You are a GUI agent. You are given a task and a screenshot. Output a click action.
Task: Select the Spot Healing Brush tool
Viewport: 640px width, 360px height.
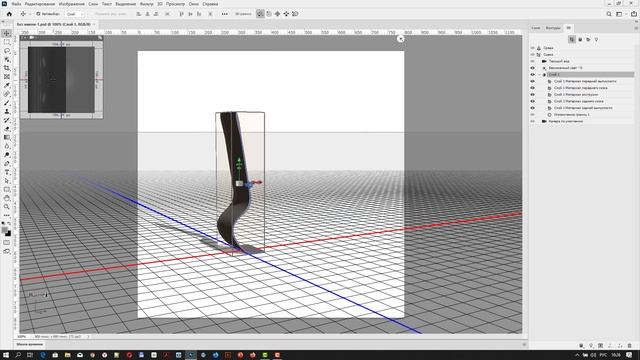(7, 94)
